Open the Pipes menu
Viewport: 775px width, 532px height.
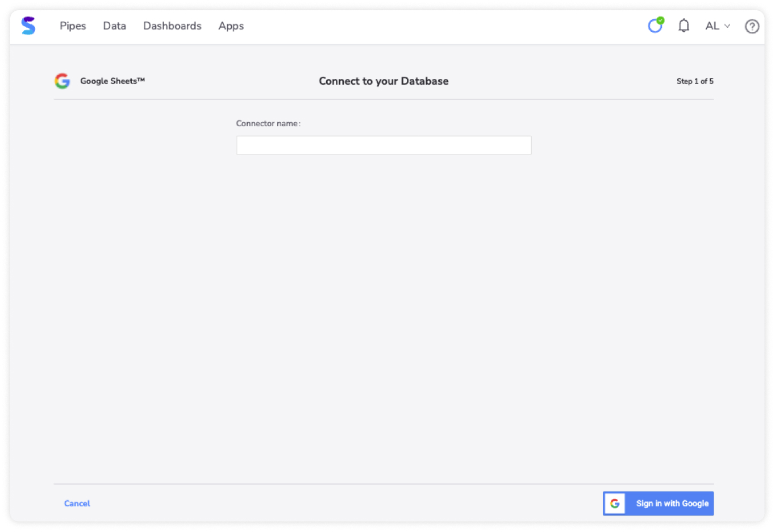pos(73,26)
